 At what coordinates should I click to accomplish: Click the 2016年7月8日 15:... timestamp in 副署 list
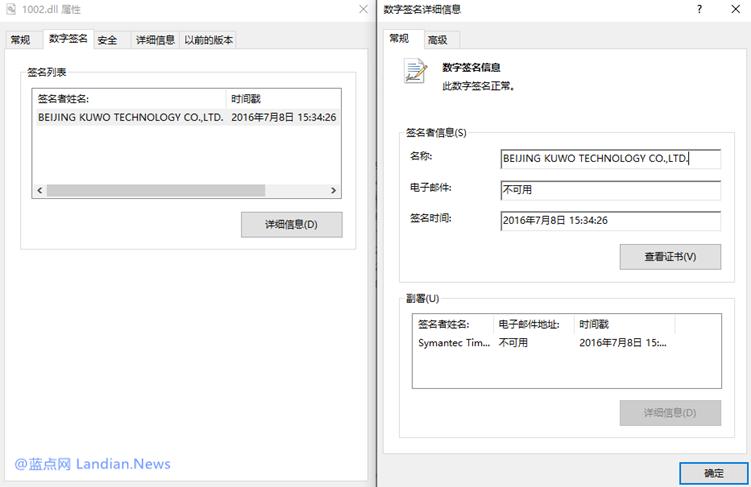(623, 343)
